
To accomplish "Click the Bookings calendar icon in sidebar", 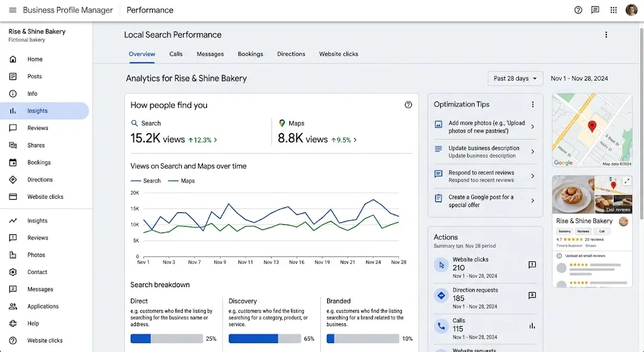I will pyautogui.click(x=13, y=162).
